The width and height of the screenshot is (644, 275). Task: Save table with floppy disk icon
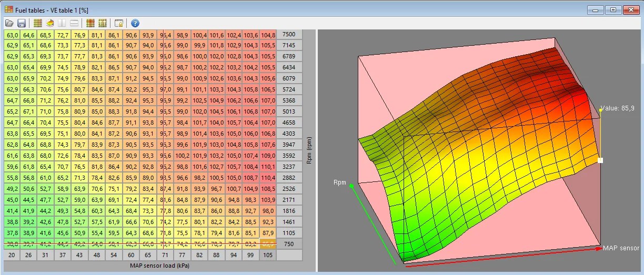[22, 23]
